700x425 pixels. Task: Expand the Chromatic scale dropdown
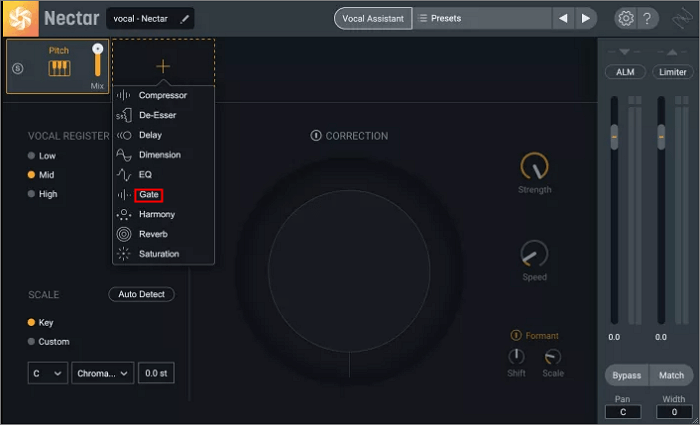tap(102, 373)
